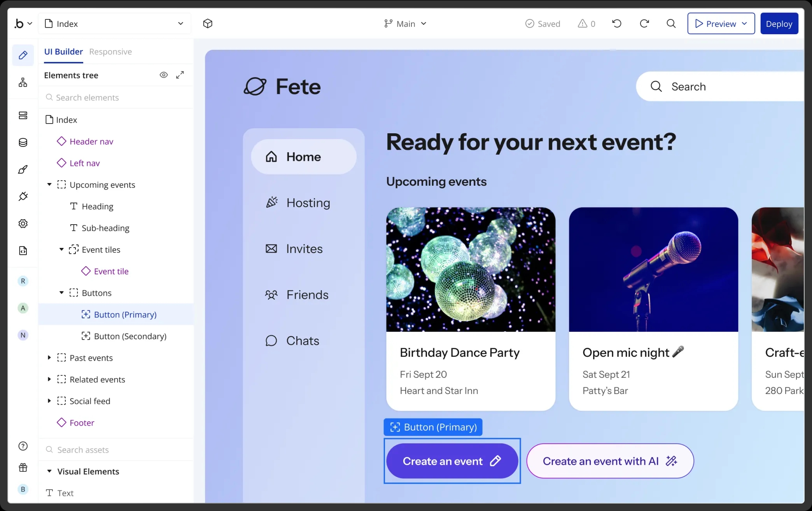Select Chats in the left nav
Image resolution: width=812 pixels, height=511 pixels.
pos(292,341)
